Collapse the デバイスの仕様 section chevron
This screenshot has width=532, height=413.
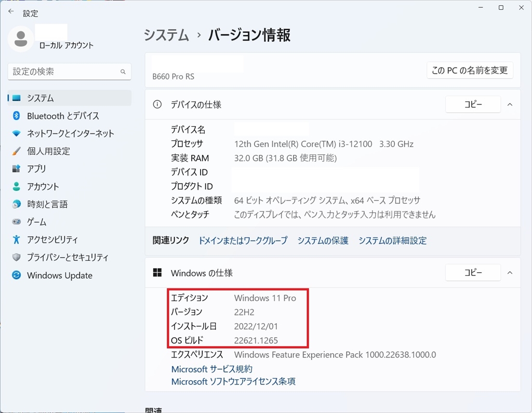click(x=510, y=104)
